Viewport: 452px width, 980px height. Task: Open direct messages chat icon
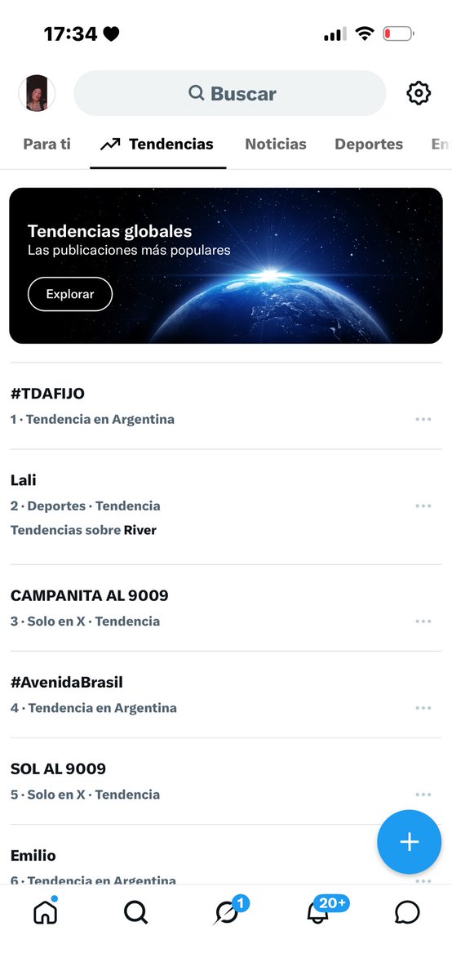click(x=407, y=911)
